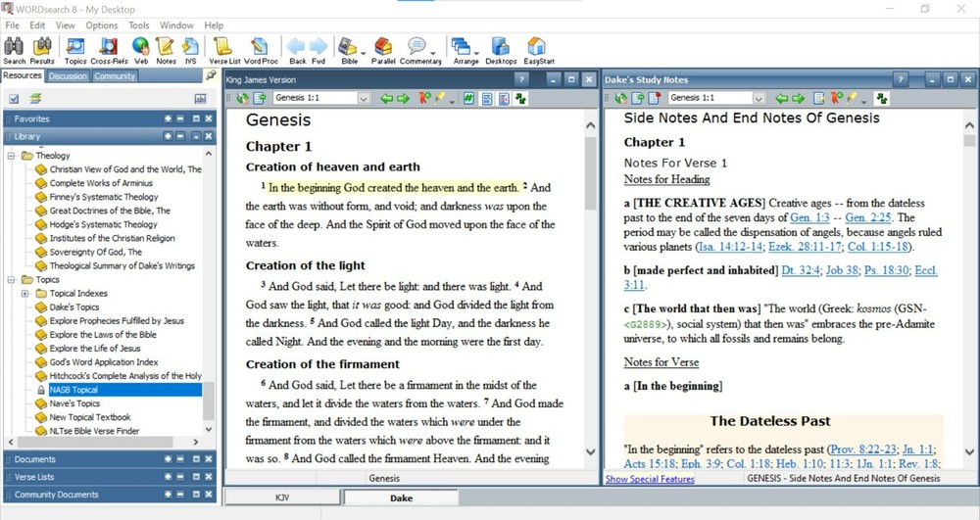The image size is (980, 520).
Task: Open the Options menu
Action: (x=101, y=24)
